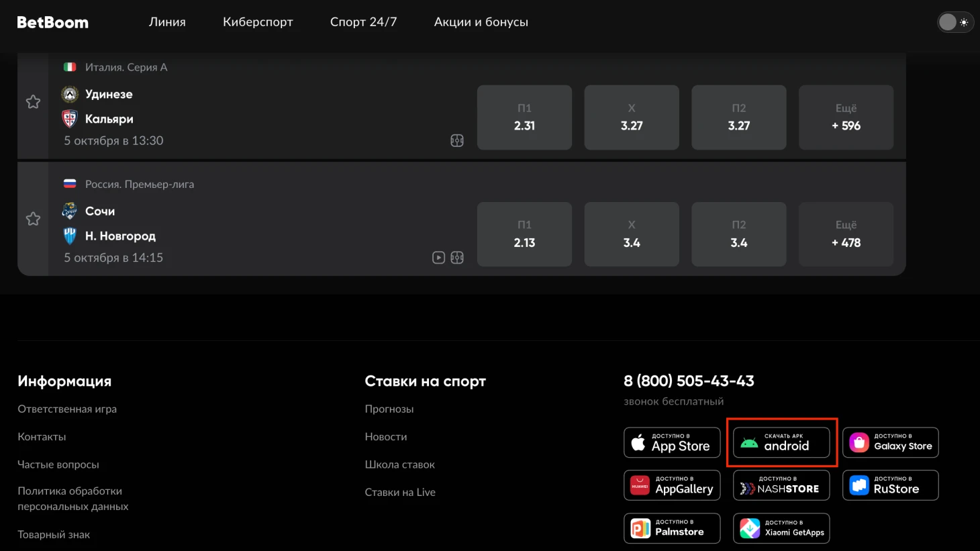980x551 pixels.
Task: Click the звонок бесплатный caption
Action: coord(674,401)
